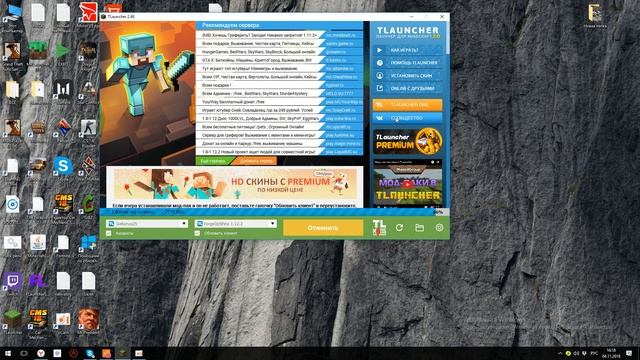Screen dimensions: 640x360
Task: Select the Twitch desktop shortcut
Action: click(x=12, y=281)
